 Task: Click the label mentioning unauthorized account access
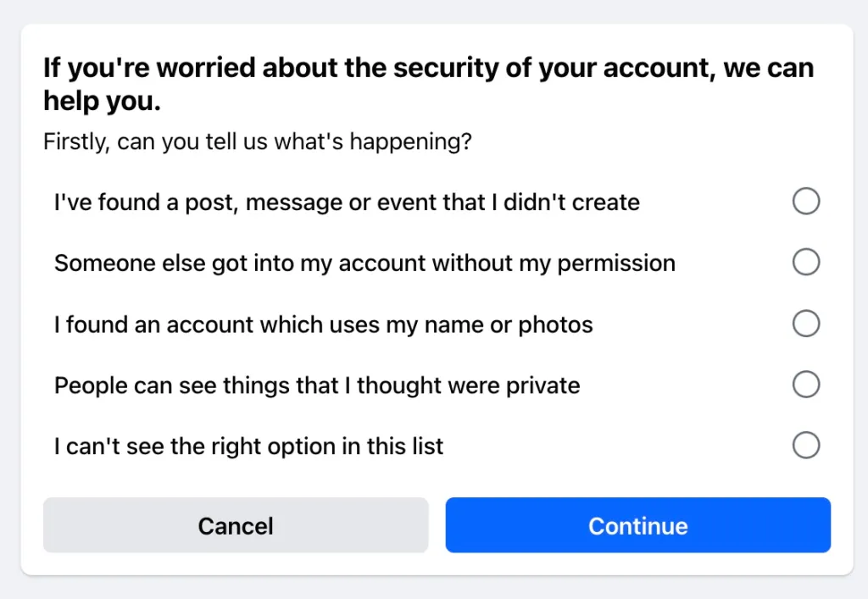coord(364,263)
